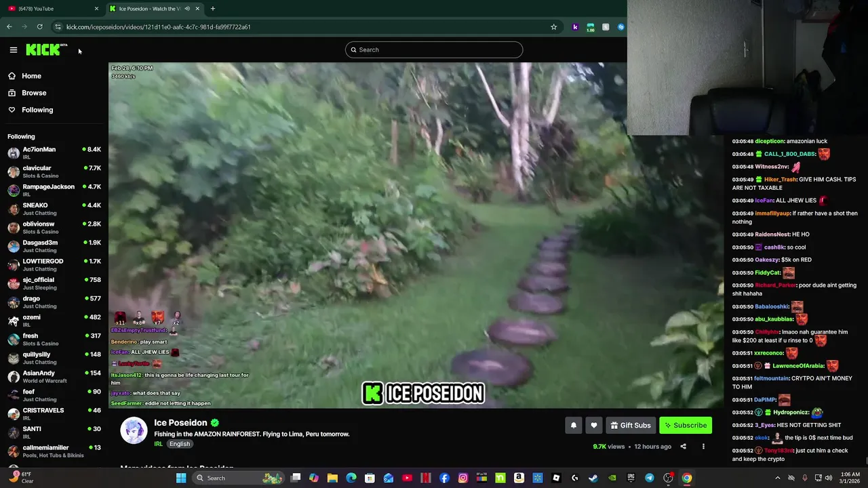Switch to the YouTube browser tab
Image resolution: width=868 pixels, height=488 pixels.
click(52, 9)
